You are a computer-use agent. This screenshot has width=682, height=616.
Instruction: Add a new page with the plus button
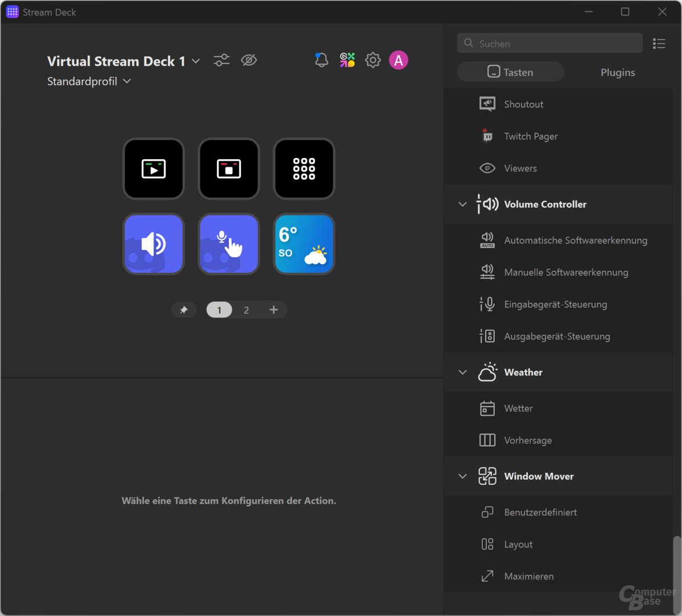click(273, 310)
